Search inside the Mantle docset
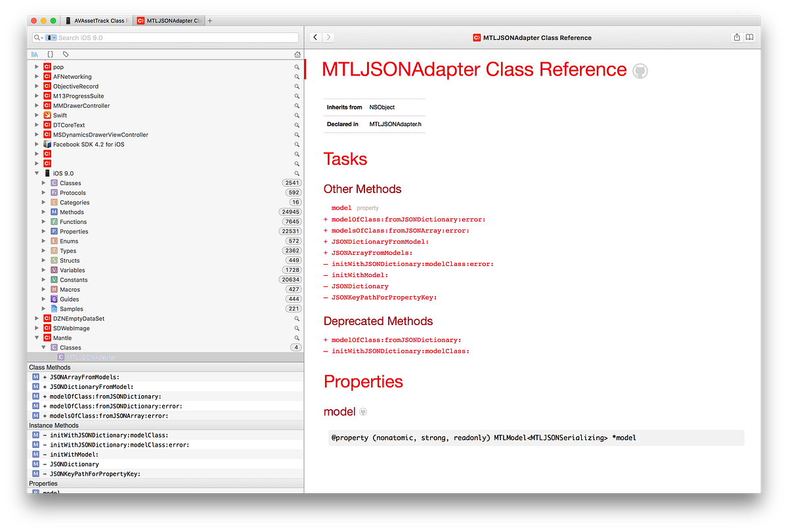788x532 pixels. [297, 338]
